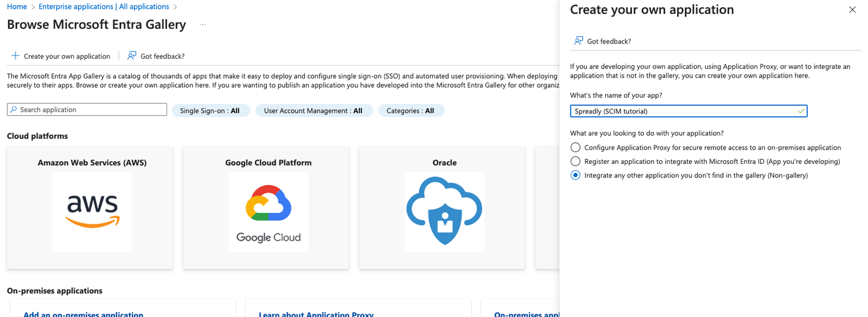Click Learn about Application Proxy link
Viewport: 868px width, 317px height.
click(316, 314)
